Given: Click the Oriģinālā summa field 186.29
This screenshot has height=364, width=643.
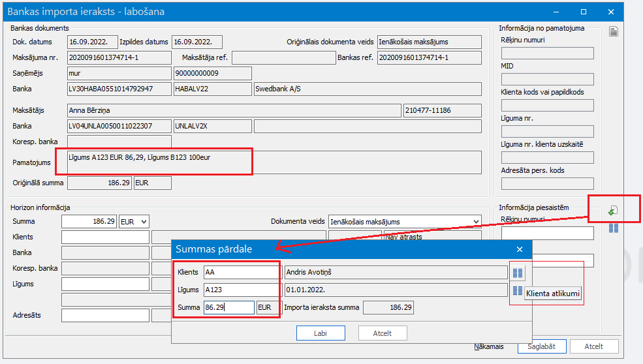Looking at the screenshot, I should pos(99,183).
